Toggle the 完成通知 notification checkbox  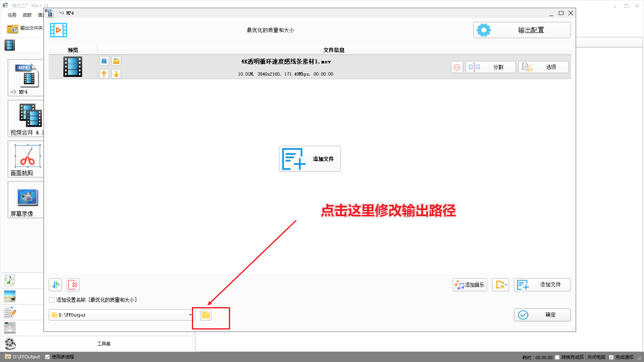[x=611, y=357]
